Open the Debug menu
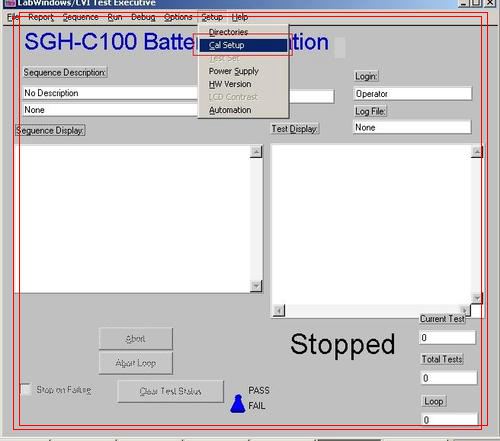500x441 pixels. [143, 17]
